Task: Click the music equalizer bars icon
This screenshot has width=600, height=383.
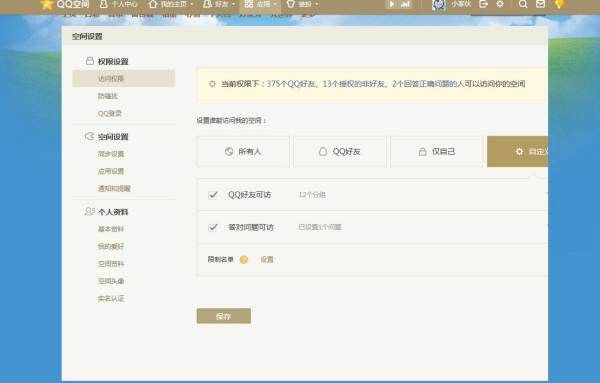Action: click(x=405, y=4)
